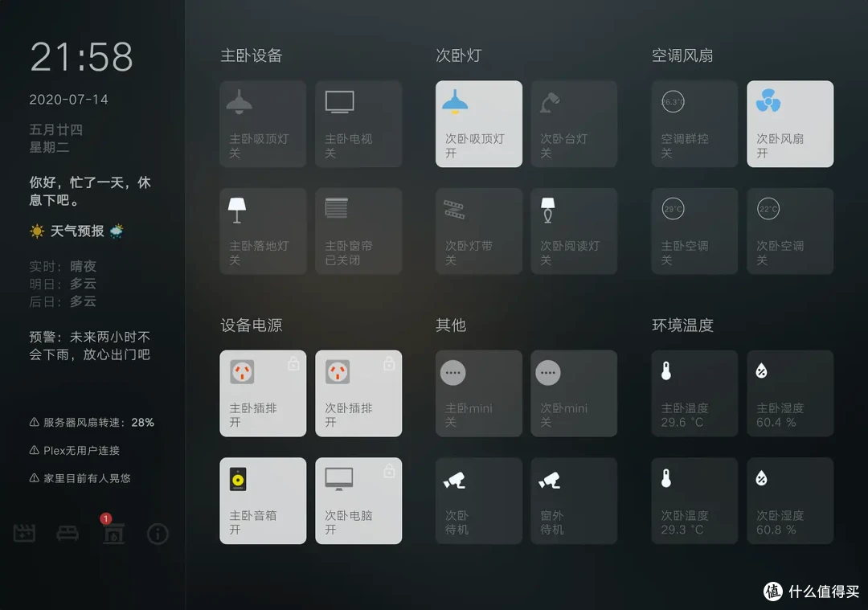
Task: Open the 主卧mini speaker tile
Action: tap(479, 393)
